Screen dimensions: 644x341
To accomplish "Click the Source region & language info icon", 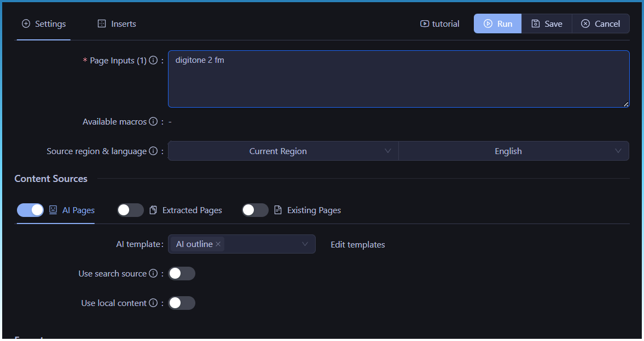I will pos(153,151).
